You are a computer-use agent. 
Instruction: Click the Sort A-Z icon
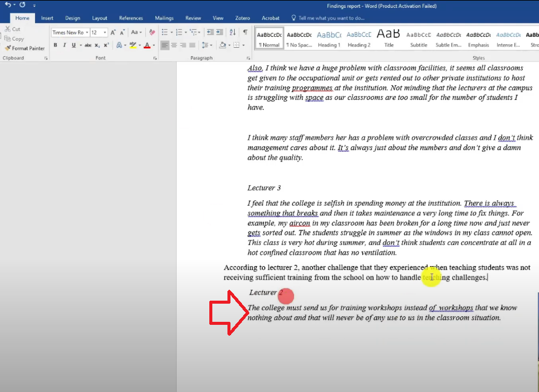point(233,32)
